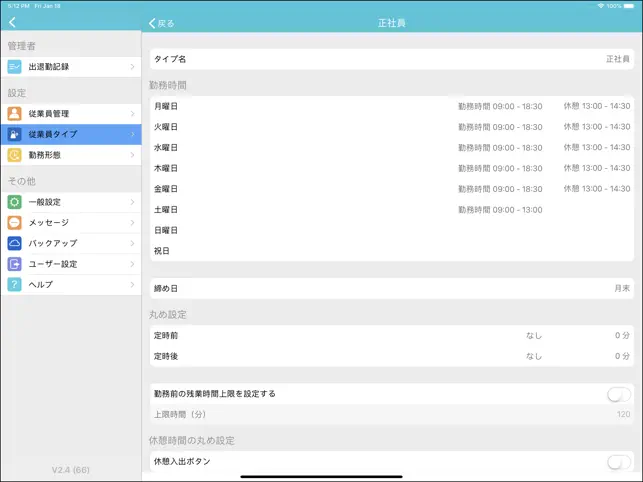This screenshot has width=643, height=482.
Task: Click Tuesday 休憩 13:00 - 14:30
Action: click(x=597, y=127)
